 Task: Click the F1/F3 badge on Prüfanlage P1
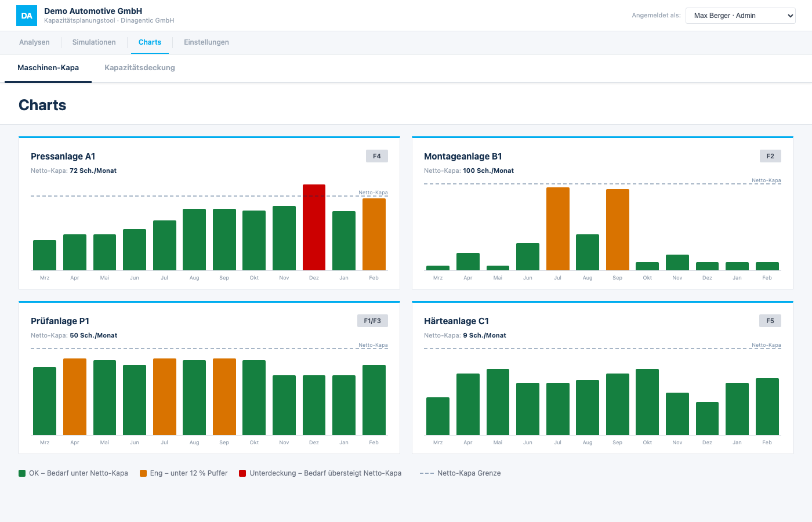click(x=372, y=321)
